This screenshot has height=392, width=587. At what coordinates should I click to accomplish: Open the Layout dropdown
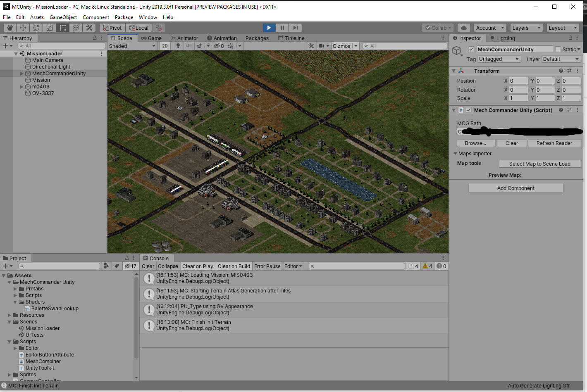pyautogui.click(x=563, y=28)
